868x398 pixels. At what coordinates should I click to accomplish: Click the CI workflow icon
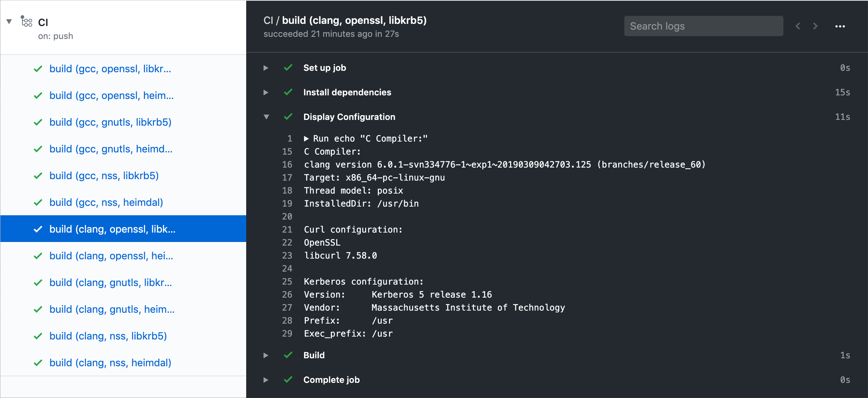pyautogui.click(x=26, y=22)
